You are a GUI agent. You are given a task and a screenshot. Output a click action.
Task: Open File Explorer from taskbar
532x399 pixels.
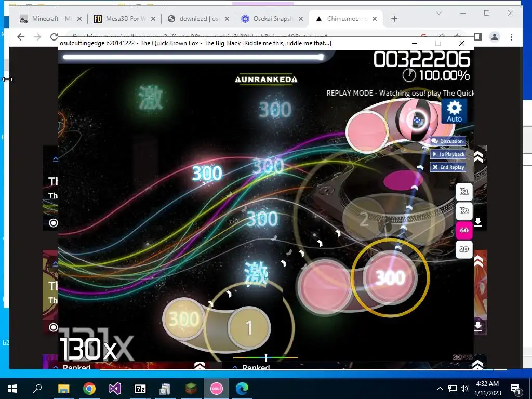point(63,389)
